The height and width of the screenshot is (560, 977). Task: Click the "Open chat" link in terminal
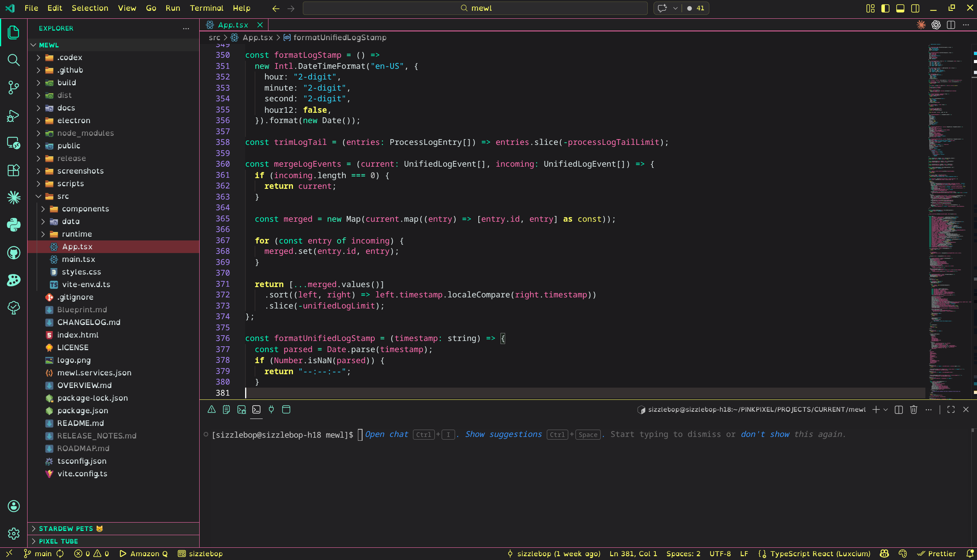point(386,434)
